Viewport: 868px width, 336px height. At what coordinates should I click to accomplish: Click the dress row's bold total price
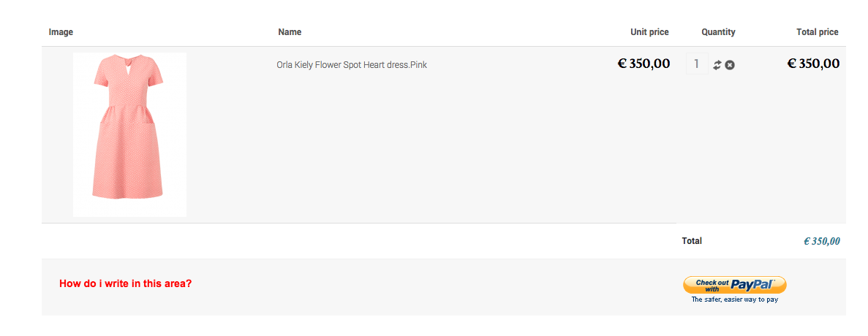pos(813,64)
